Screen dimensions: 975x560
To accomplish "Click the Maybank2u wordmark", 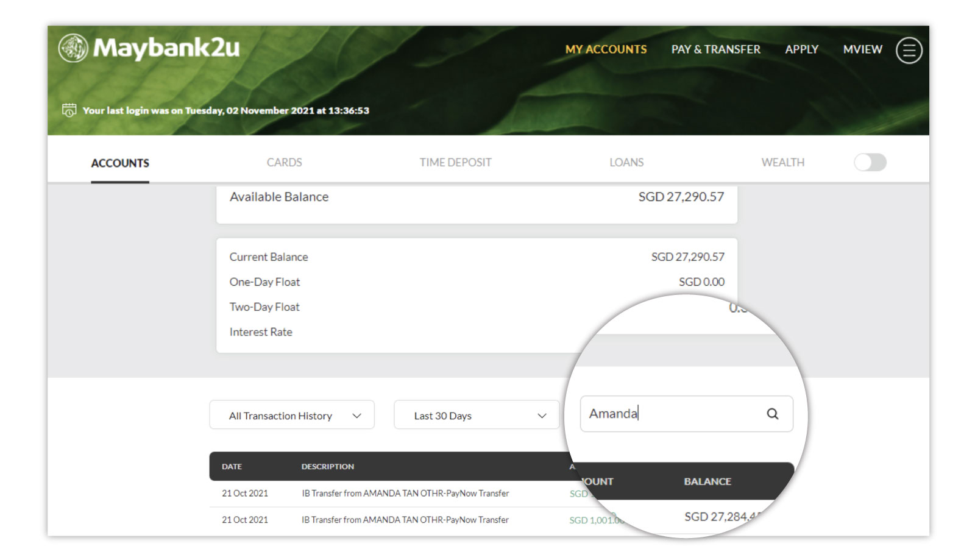I will tap(166, 48).
